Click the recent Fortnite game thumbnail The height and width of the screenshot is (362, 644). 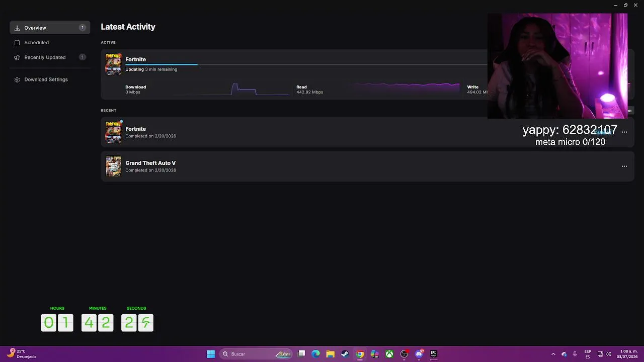113,132
